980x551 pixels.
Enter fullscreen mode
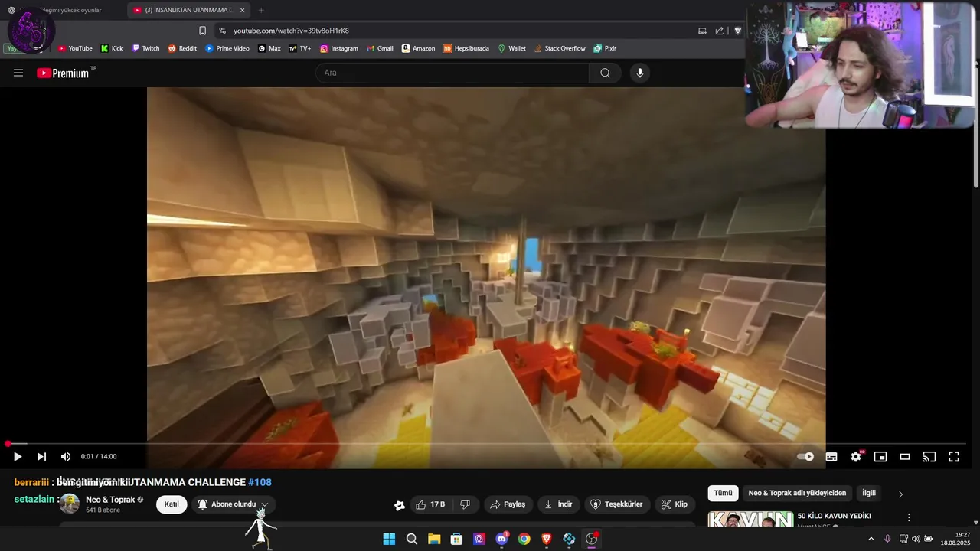[x=954, y=457]
